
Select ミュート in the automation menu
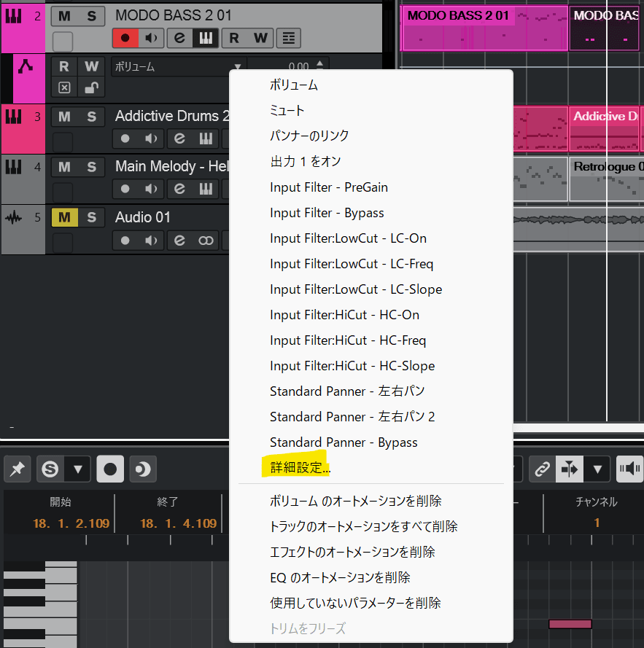371,110
